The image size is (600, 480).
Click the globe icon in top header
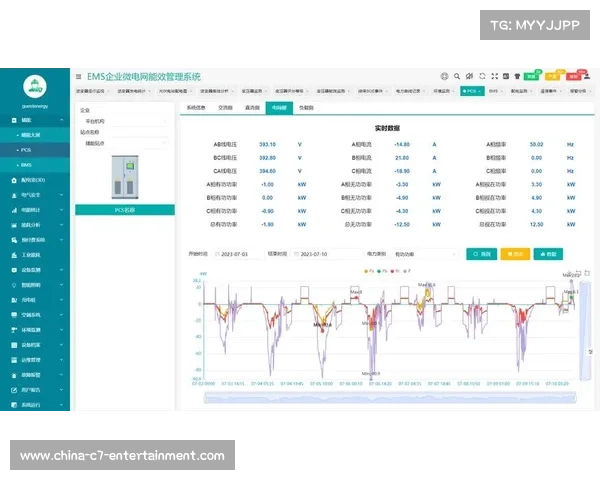coord(444,76)
